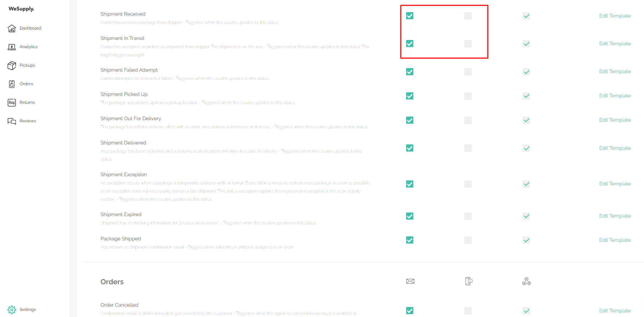Image resolution: width=644 pixels, height=317 pixels.
Task: Edit Template for Shipment Picked Up
Action: pos(615,96)
